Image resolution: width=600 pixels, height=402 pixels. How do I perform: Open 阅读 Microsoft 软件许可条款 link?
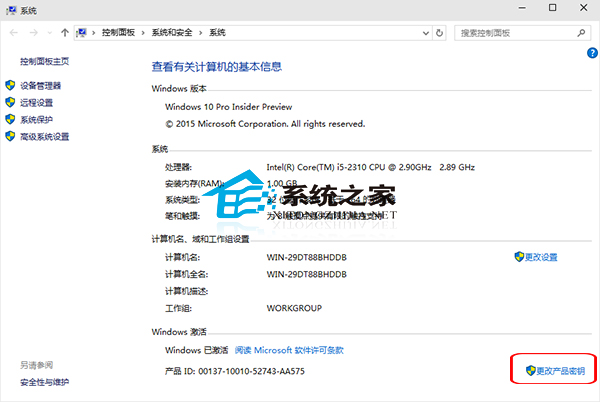(x=289, y=350)
